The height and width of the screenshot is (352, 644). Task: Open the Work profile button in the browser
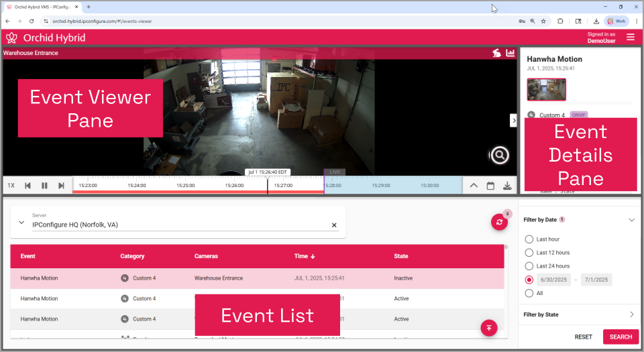tap(616, 21)
